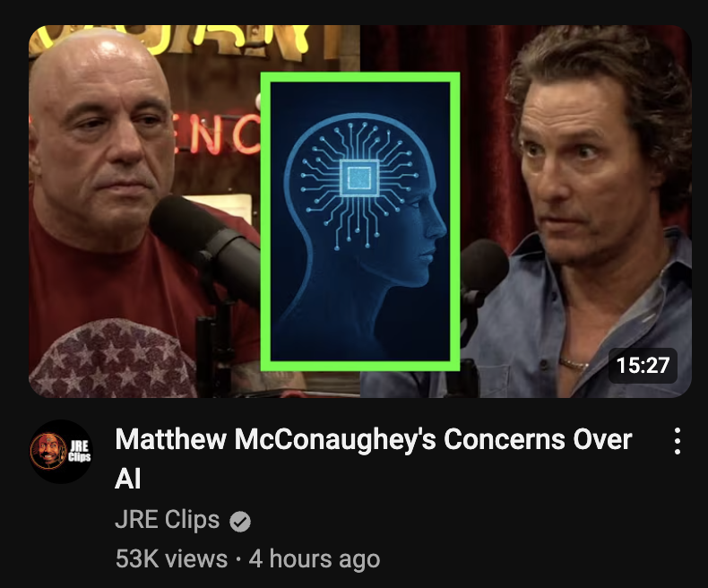Click the word "AI" on the title's second line

coord(128,479)
